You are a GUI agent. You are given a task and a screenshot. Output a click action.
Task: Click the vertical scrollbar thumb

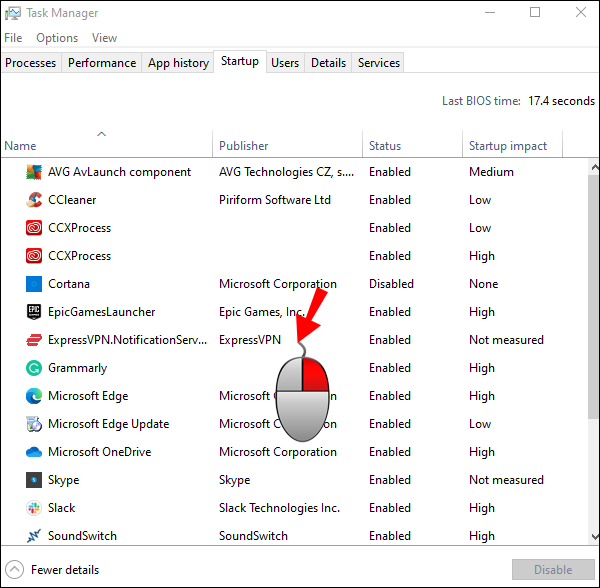[x=594, y=298]
